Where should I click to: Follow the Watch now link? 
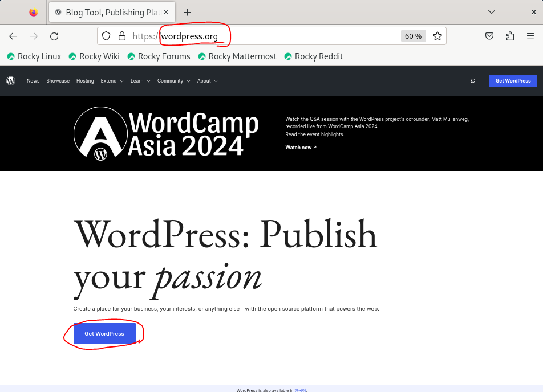[x=301, y=148]
